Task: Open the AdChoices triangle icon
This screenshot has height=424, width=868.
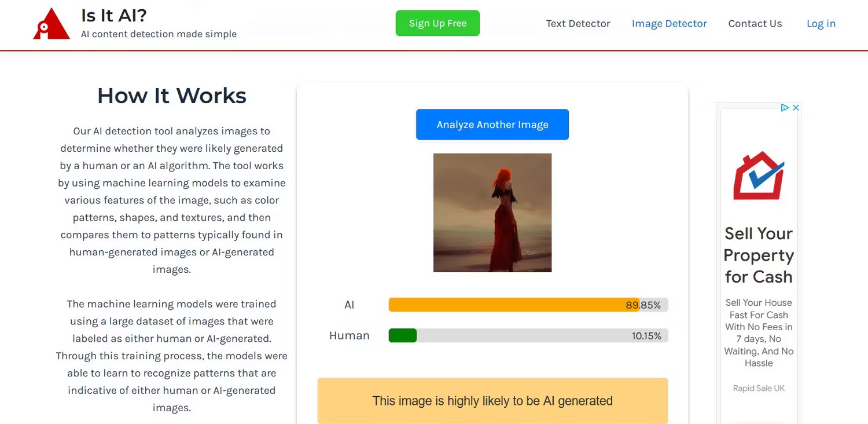Action: [x=785, y=108]
